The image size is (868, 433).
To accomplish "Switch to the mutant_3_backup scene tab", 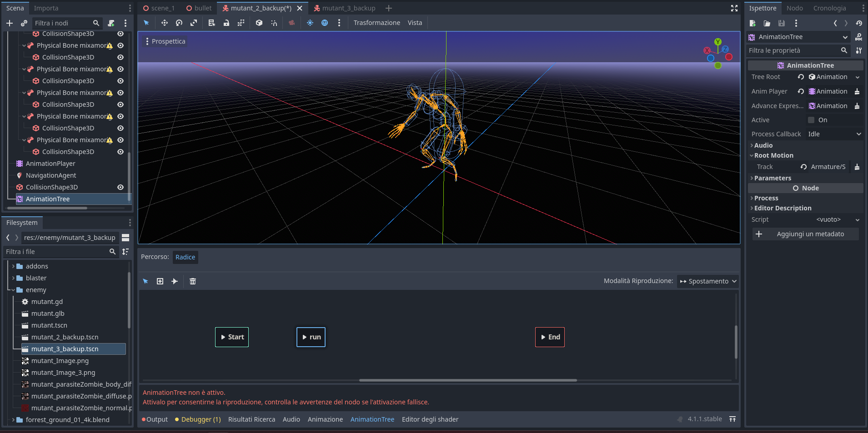I will (x=349, y=8).
